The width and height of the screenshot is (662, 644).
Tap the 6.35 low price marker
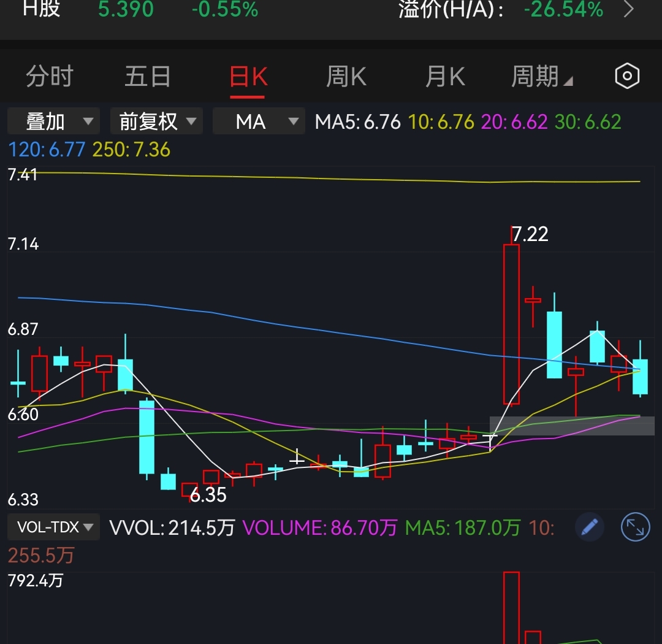(x=208, y=495)
